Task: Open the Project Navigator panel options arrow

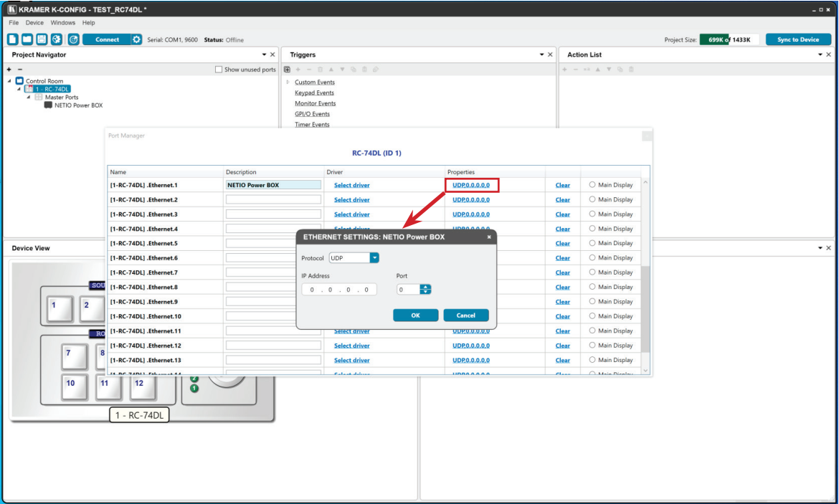Action: pos(264,54)
